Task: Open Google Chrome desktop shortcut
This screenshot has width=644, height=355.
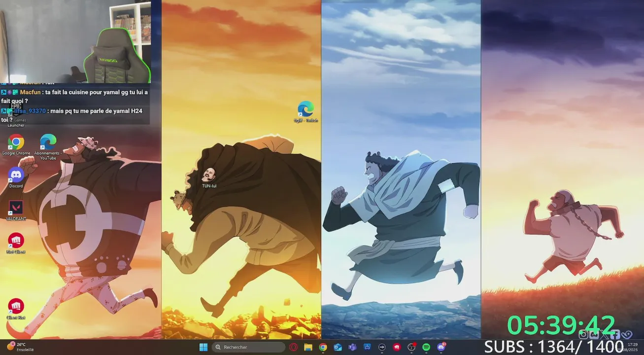Action: tap(16, 145)
